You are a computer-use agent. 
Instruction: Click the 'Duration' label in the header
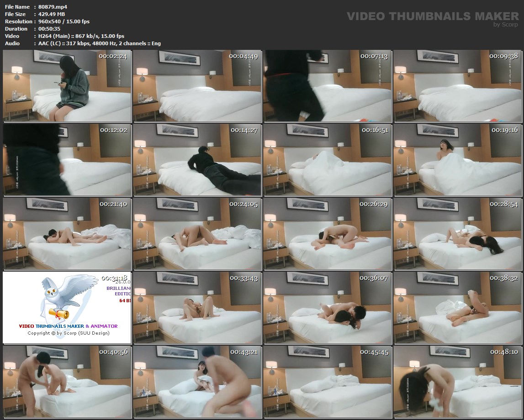point(16,29)
